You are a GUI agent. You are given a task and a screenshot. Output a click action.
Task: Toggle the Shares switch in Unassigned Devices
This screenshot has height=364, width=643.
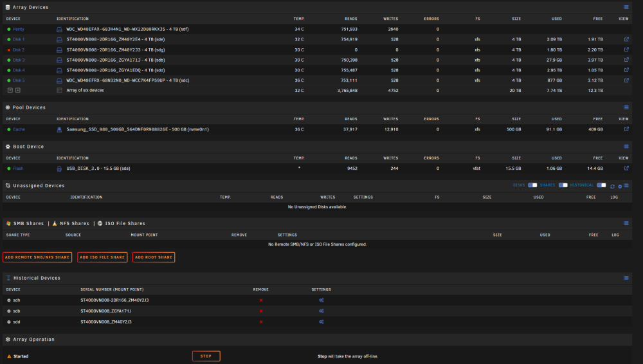[563, 185]
